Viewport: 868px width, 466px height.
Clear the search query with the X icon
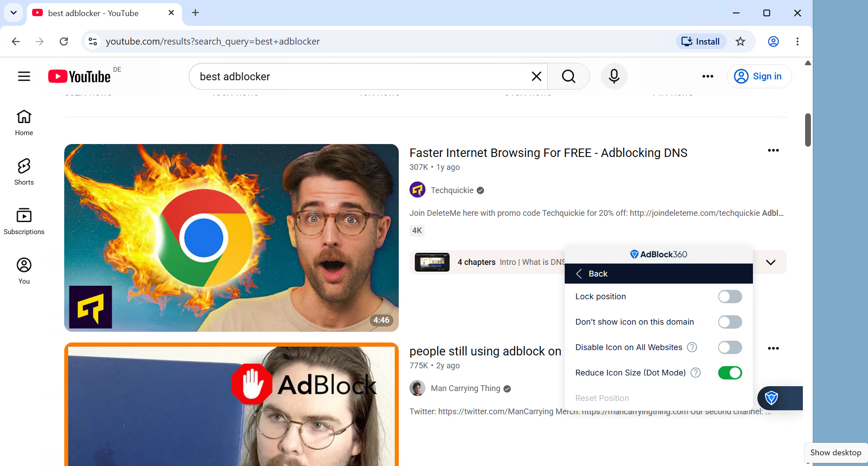point(537,76)
